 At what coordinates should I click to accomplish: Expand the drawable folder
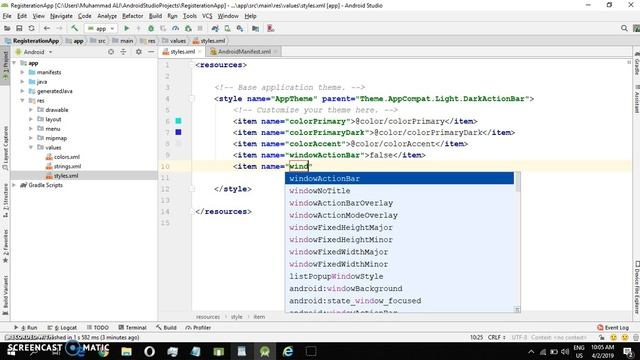pyautogui.click(x=31, y=110)
